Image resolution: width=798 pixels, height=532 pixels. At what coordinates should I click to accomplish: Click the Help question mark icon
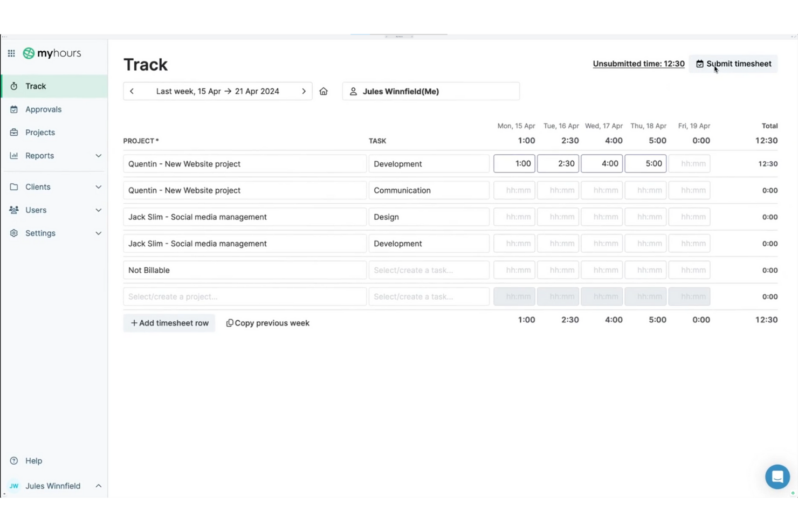(x=14, y=461)
